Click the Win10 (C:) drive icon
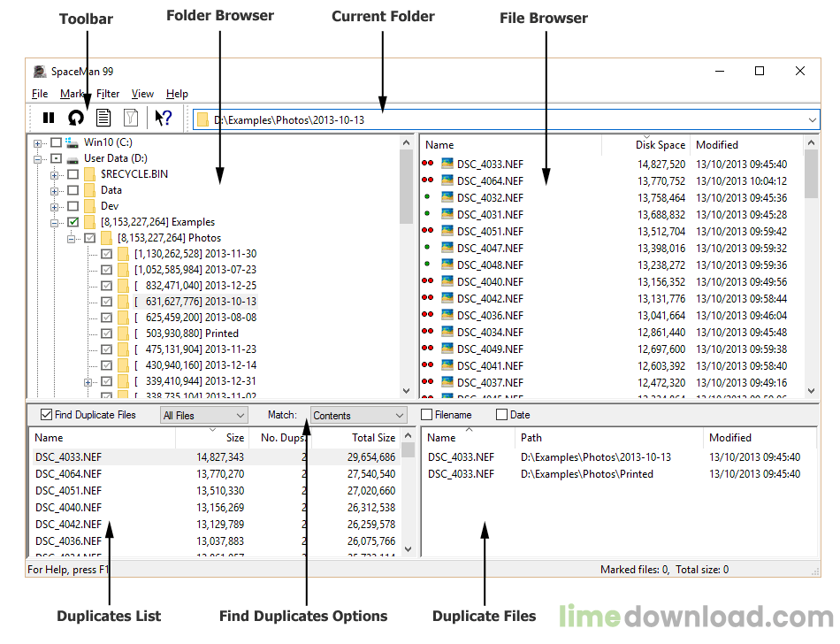 click(73, 142)
